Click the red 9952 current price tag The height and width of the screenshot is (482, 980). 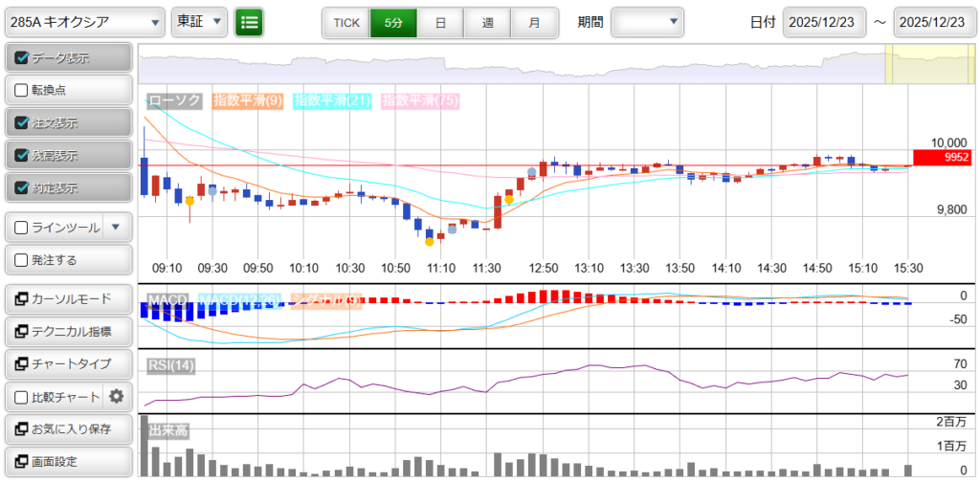tap(942, 158)
